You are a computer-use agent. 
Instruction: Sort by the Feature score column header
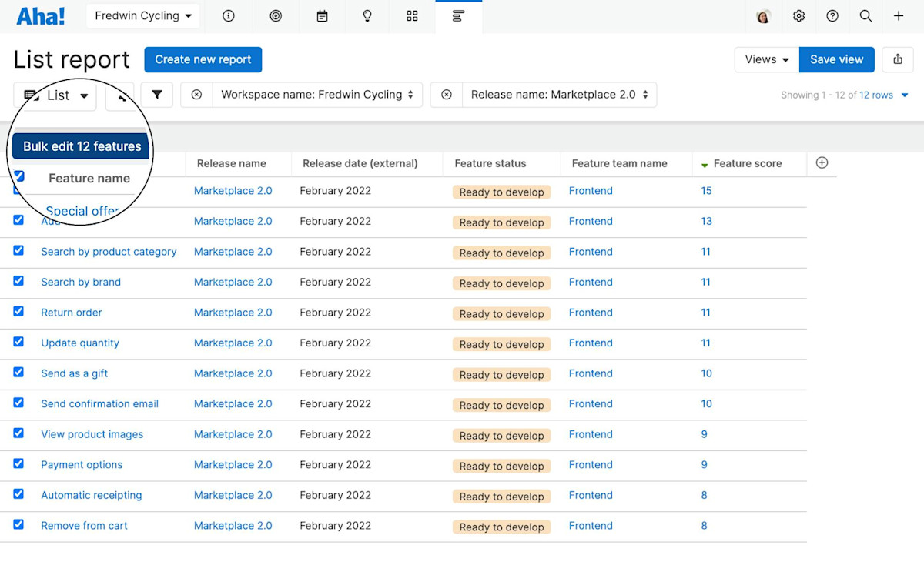pyautogui.click(x=747, y=163)
